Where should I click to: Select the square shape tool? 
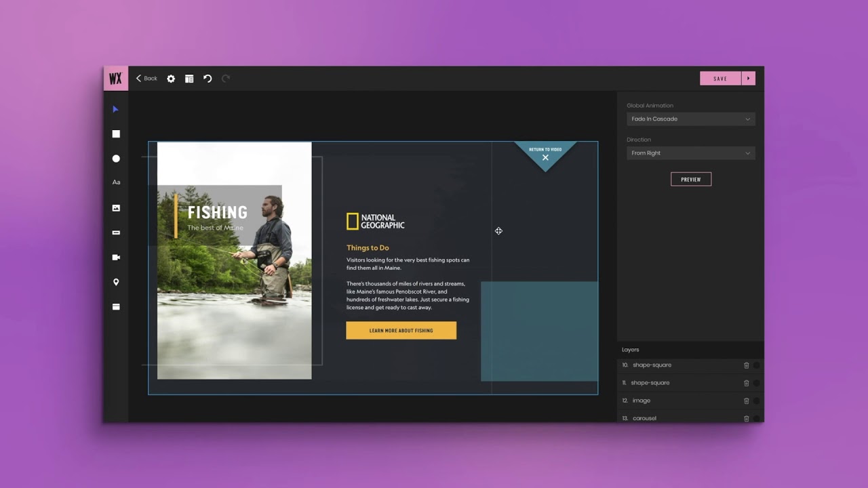[x=116, y=134]
